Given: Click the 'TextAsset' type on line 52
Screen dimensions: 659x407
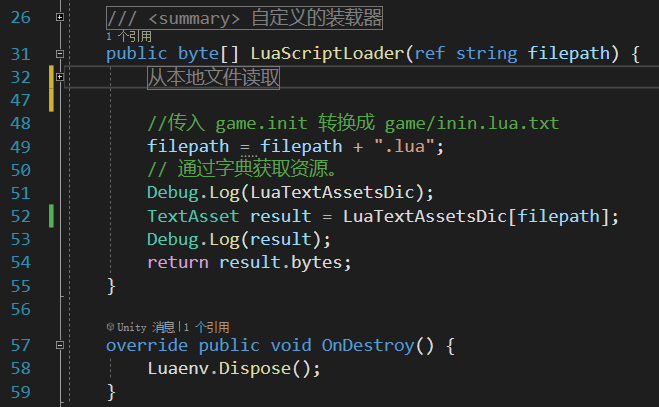Looking at the screenshot, I should point(193,216).
